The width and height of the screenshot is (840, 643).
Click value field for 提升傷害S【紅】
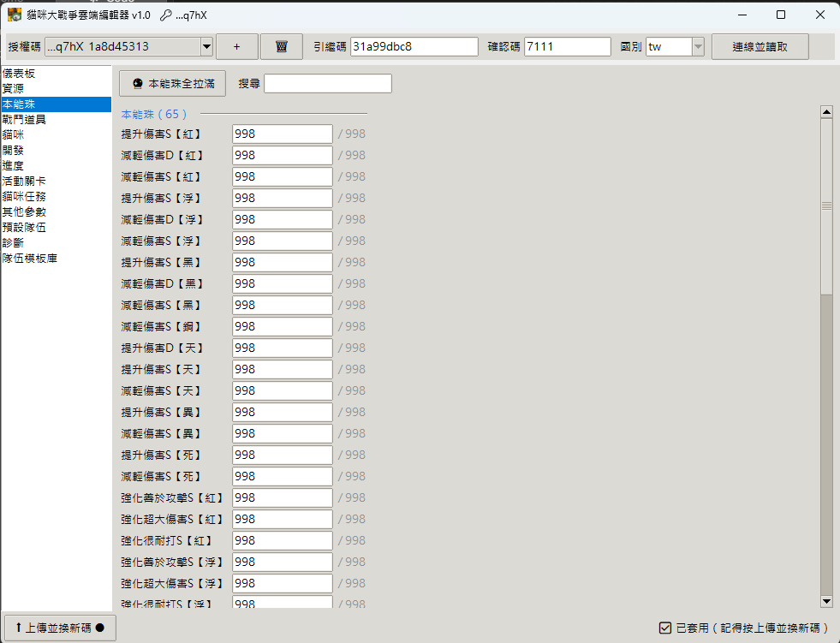click(x=283, y=134)
